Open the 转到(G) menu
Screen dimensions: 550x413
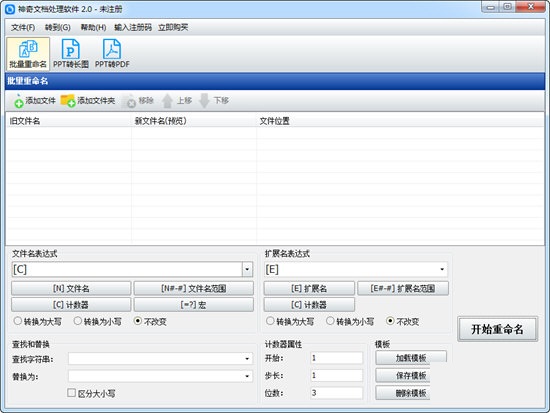58,27
